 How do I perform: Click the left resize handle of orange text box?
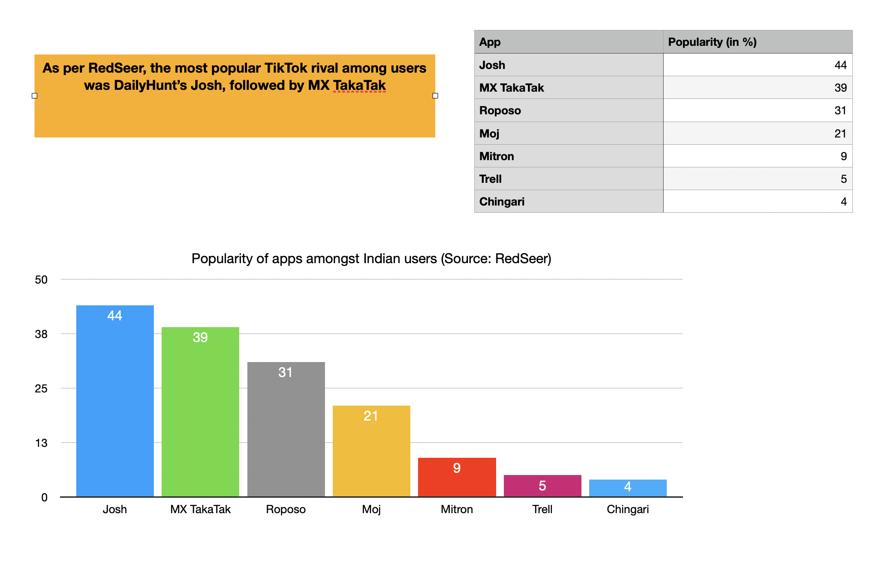point(34,96)
